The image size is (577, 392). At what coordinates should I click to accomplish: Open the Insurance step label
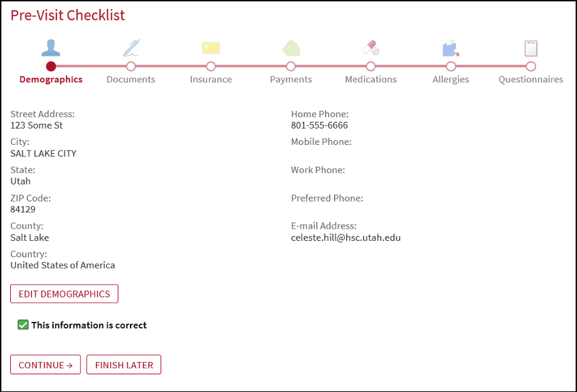tap(211, 79)
